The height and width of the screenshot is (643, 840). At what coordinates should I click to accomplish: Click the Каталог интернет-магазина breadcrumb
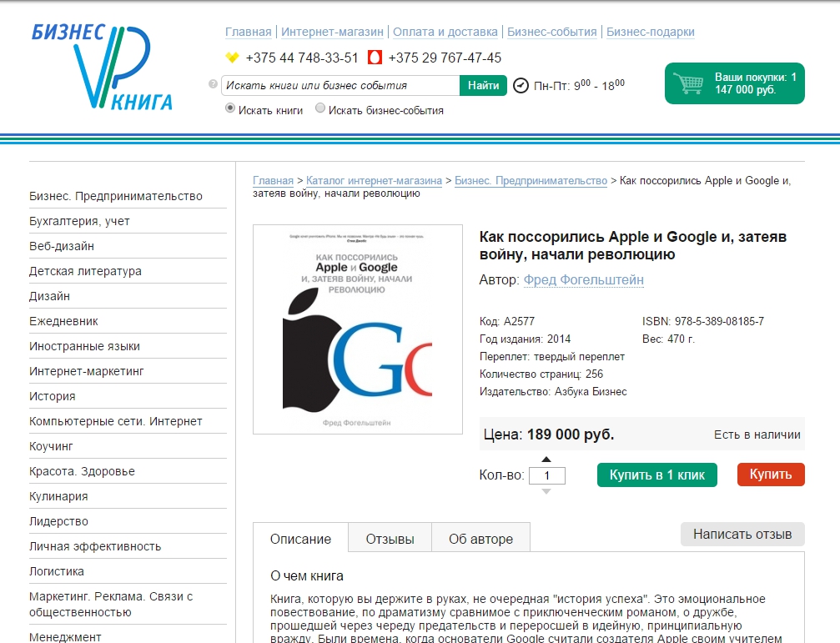374,181
